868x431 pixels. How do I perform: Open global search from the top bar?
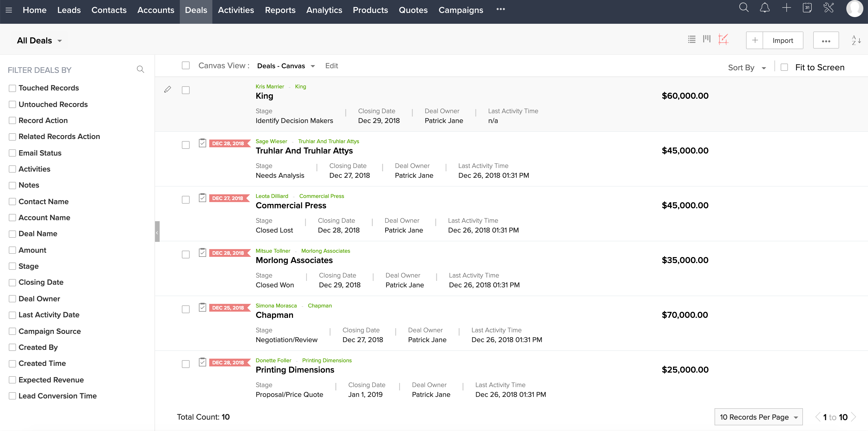point(744,8)
